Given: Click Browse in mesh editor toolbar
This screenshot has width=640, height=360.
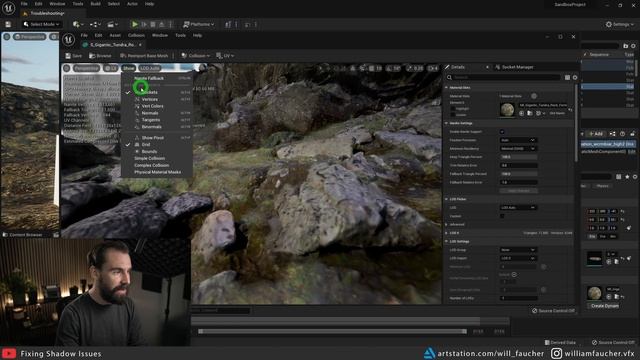Looking at the screenshot, I should (100, 56).
